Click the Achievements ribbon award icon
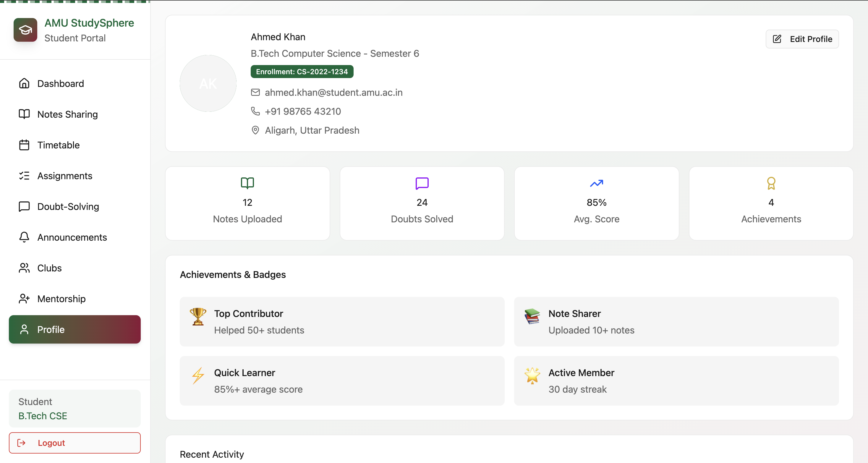Viewport: 868px width, 463px height. coord(771,183)
